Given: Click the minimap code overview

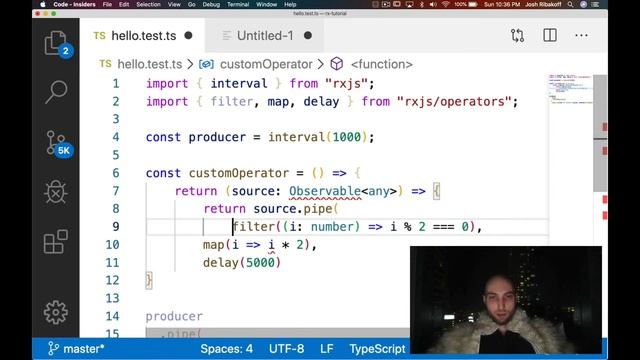Looking at the screenshot, I should [x=570, y=90].
